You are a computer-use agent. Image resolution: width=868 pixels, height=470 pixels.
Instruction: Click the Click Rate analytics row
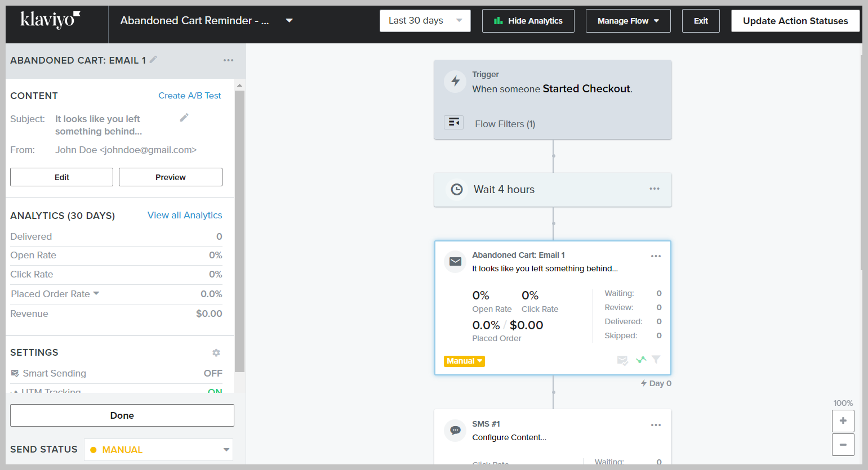(x=116, y=274)
